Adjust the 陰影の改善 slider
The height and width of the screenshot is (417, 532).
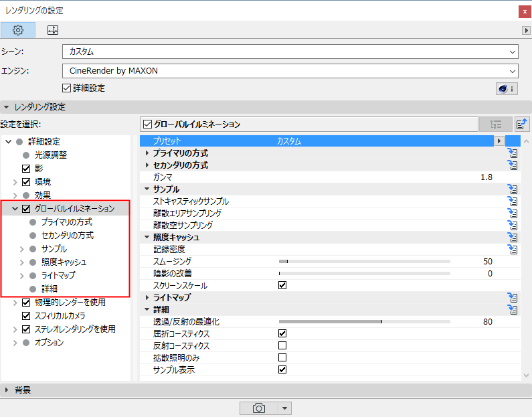pos(365,274)
